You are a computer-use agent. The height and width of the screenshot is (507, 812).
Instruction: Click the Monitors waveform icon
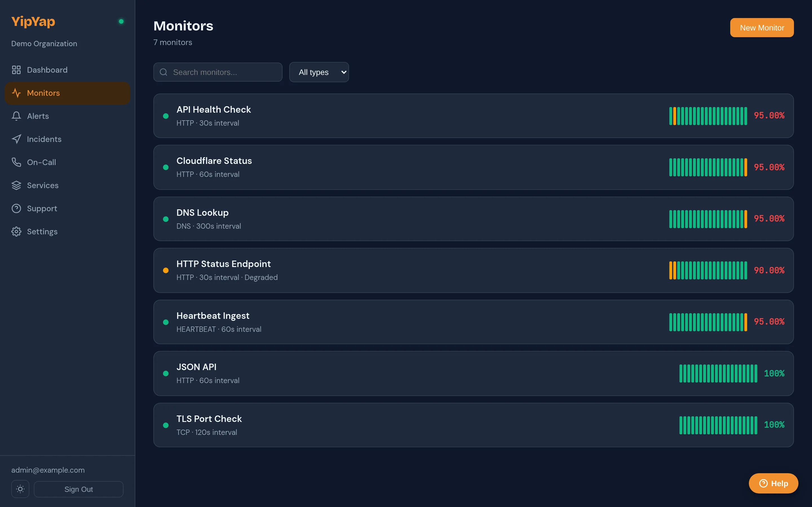point(16,93)
